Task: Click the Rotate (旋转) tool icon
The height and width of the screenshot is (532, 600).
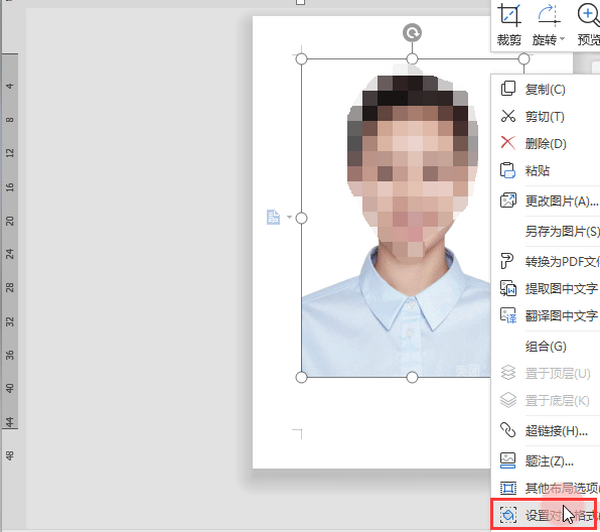Action: pyautogui.click(x=548, y=15)
